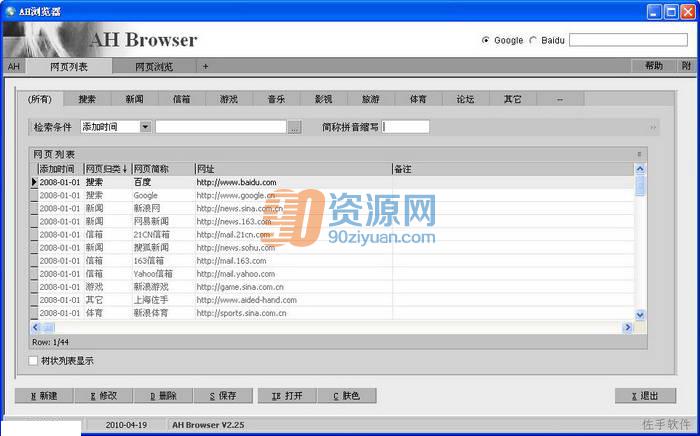Image resolution: width=700 pixels, height=436 pixels.
Task: Sort by the 网页简称 column header
Action: [164, 169]
